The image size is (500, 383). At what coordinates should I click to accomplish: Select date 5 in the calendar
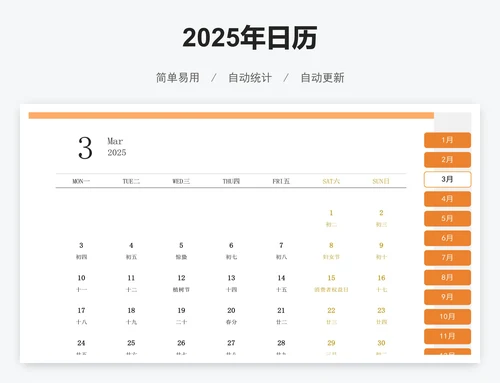click(181, 245)
